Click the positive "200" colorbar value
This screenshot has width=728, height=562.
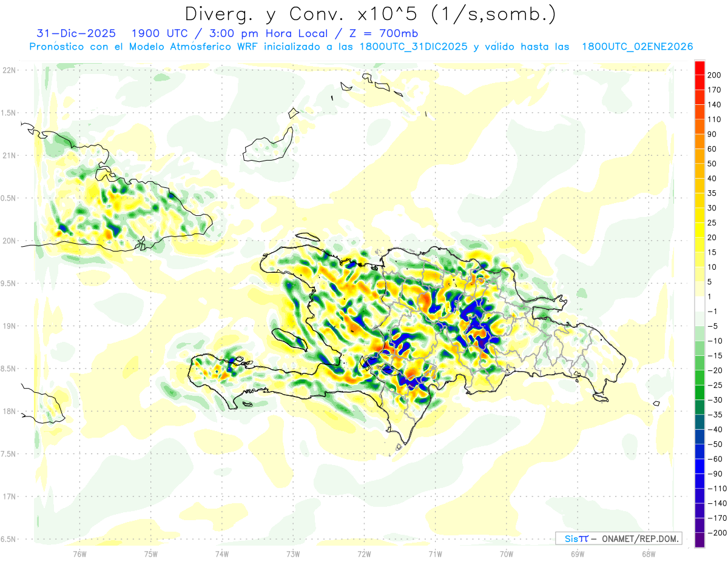[714, 75]
